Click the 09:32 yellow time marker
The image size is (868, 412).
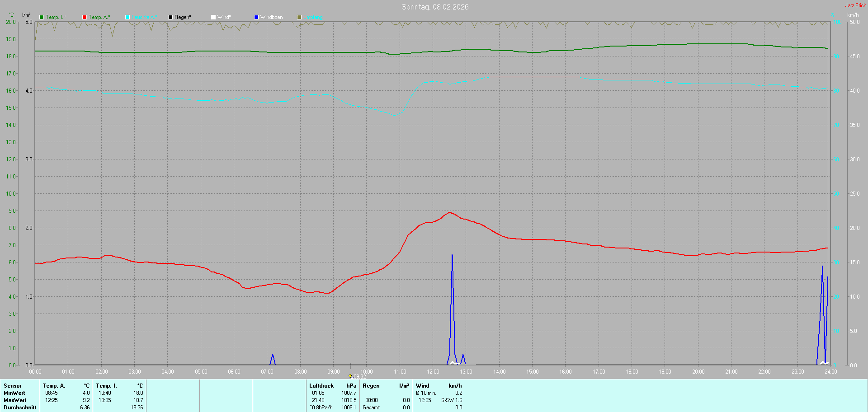[x=350, y=376]
